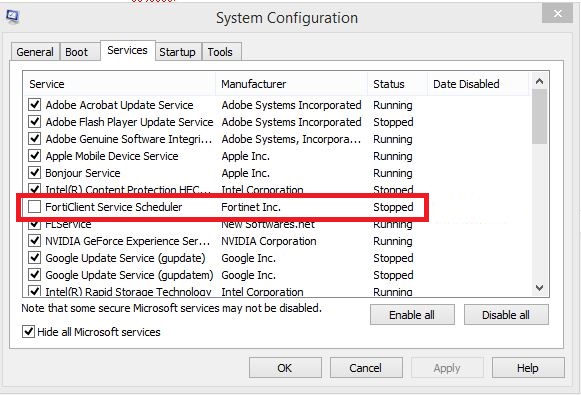Select the Services tab
Viewport: 581px width, 395px height.
tap(127, 50)
